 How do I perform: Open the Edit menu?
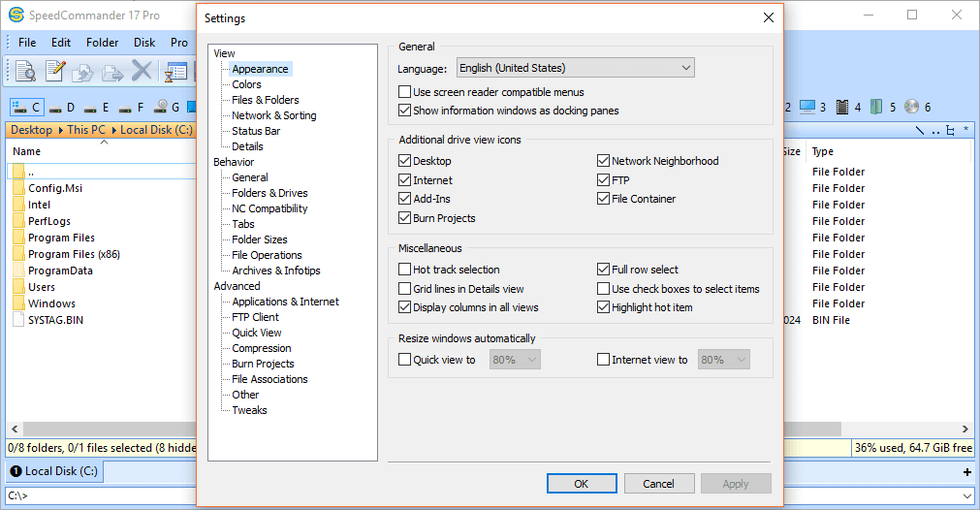pos(61,43)
